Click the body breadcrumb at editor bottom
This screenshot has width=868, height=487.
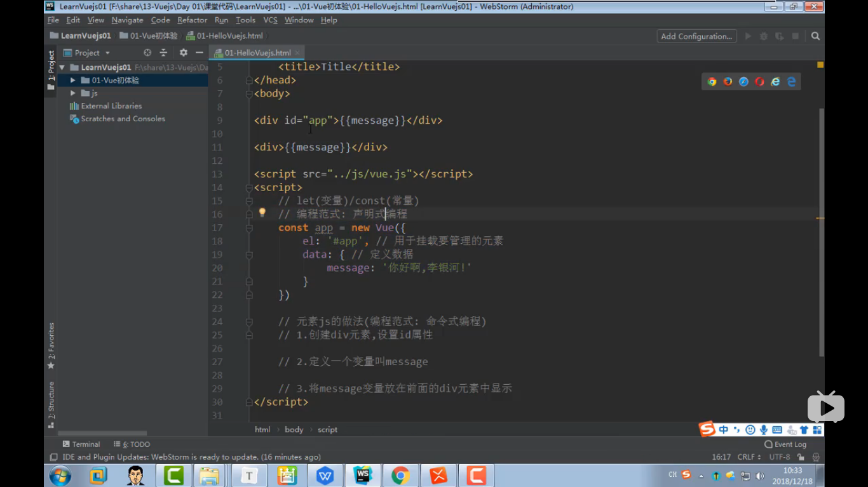tap(294, 430)
